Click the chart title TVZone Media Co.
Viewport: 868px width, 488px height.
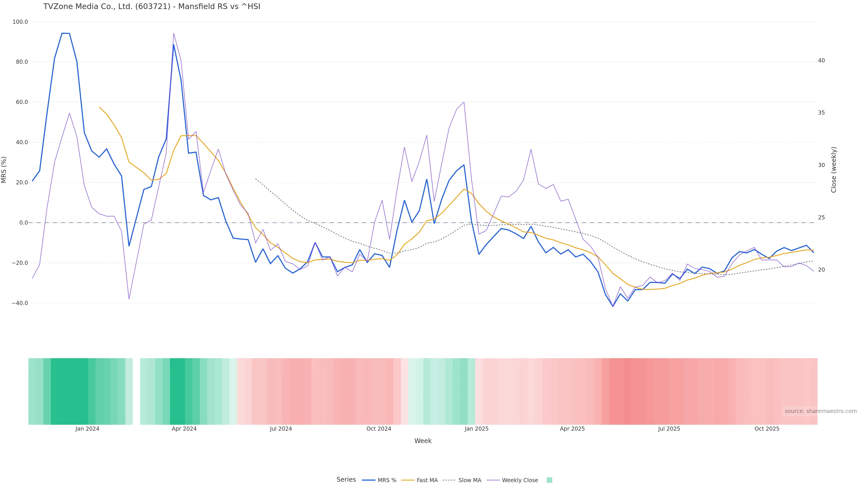coord(152,7)
